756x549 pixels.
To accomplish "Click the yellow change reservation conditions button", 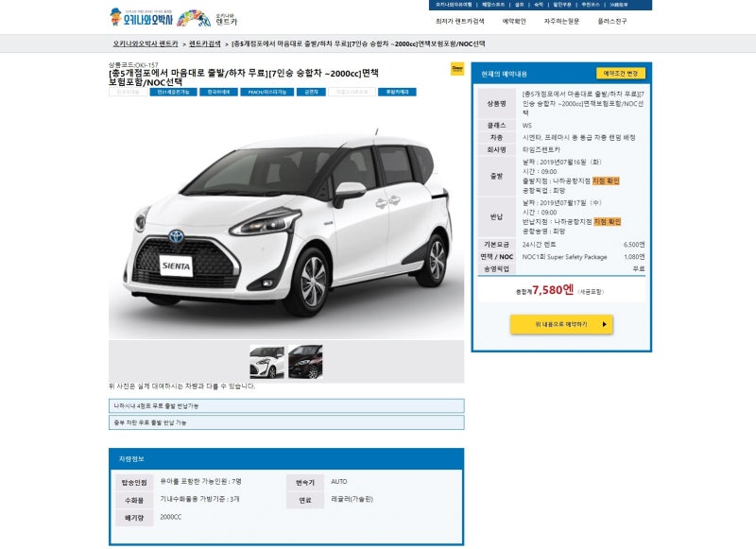I will (621, 74).
